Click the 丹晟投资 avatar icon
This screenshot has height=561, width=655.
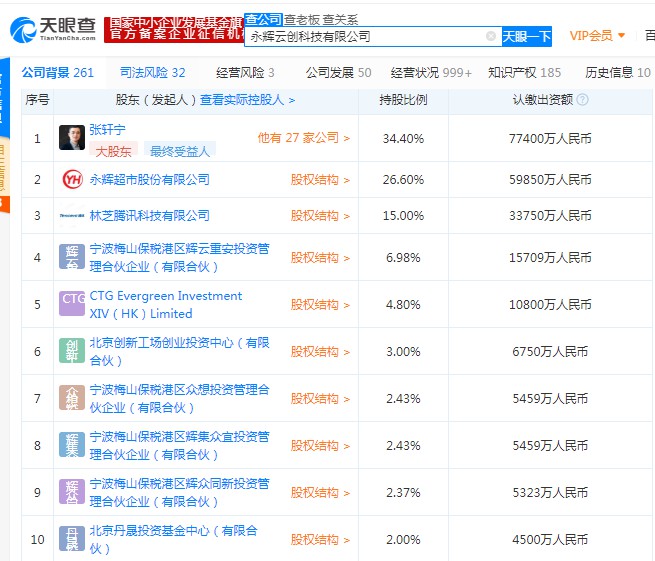coord(72,538)
